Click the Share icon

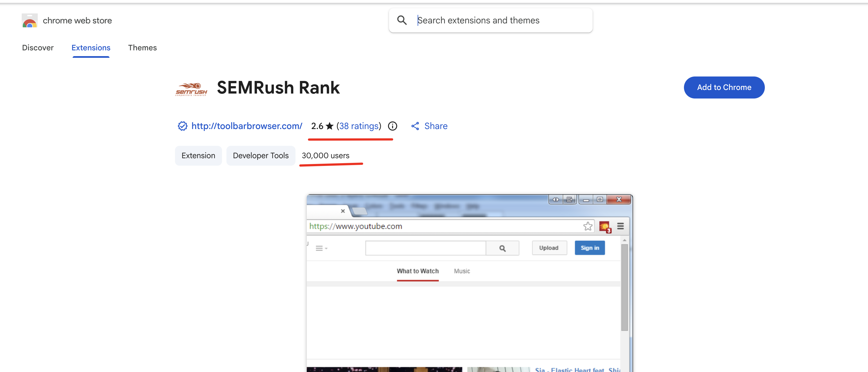415,126
